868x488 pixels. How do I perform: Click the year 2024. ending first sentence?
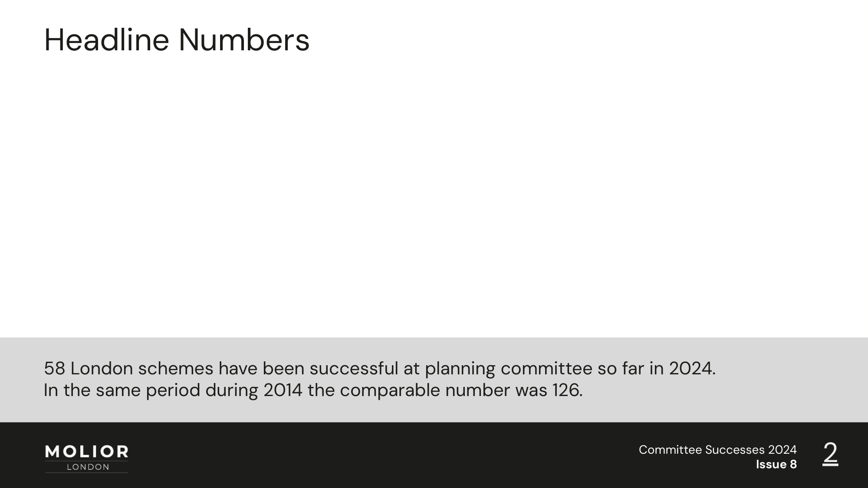(692, 369)
